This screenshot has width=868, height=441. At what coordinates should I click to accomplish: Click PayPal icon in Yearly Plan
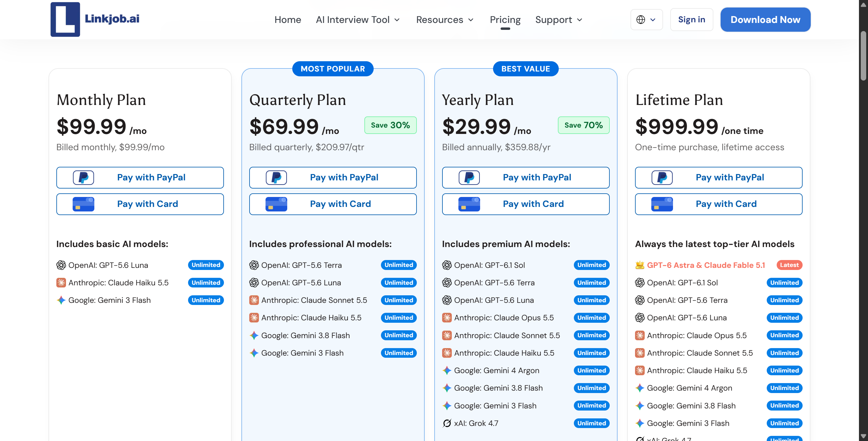pos(469,178)
